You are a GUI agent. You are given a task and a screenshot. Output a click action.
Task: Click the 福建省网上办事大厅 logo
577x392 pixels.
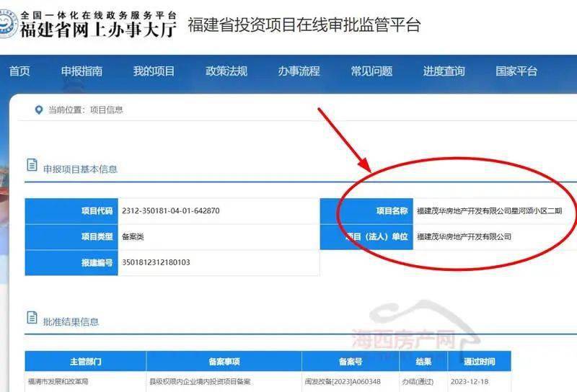[x=88, y=24]
